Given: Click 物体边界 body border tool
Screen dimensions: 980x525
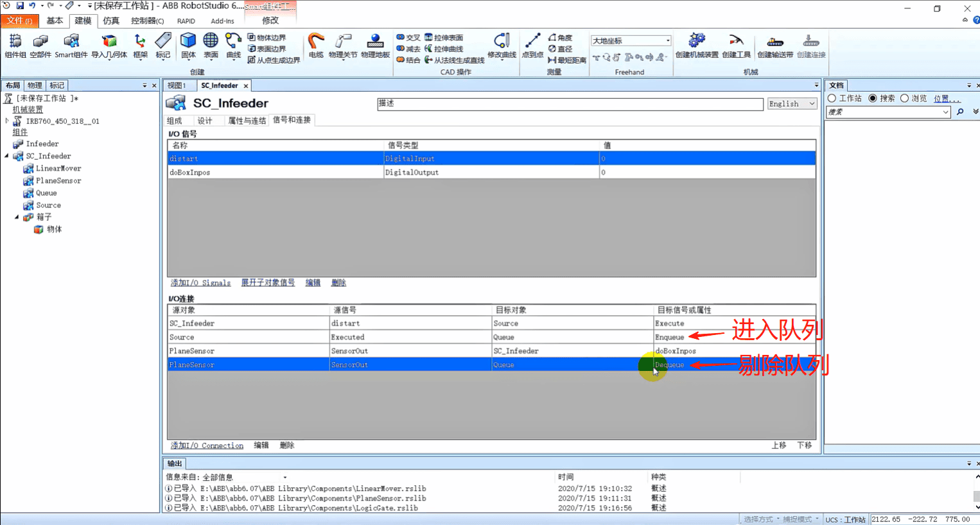Looking at the screenshot, I should [x=267, y=38].
